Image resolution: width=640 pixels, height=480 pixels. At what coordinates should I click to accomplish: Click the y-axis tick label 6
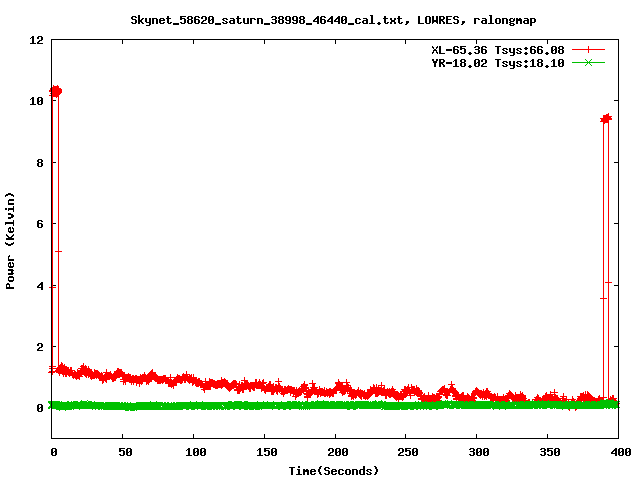pos(40,224)
